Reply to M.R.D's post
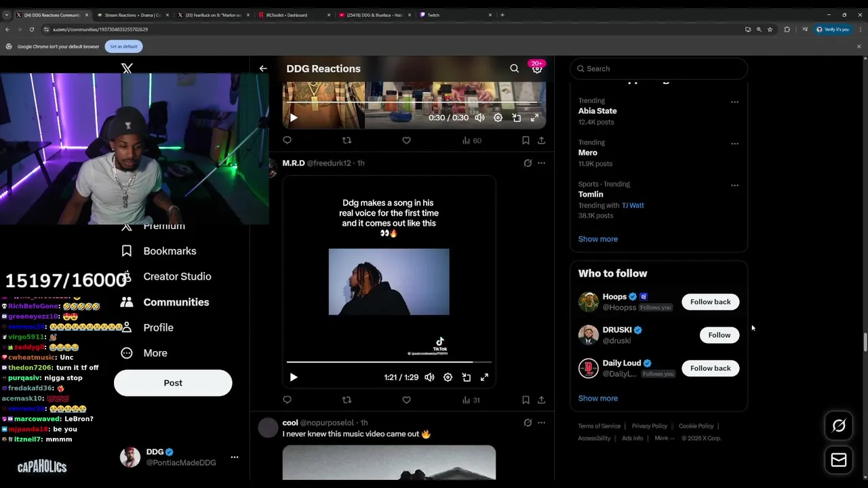Screen dimensions: 868x488 click(x=287, y=400)
